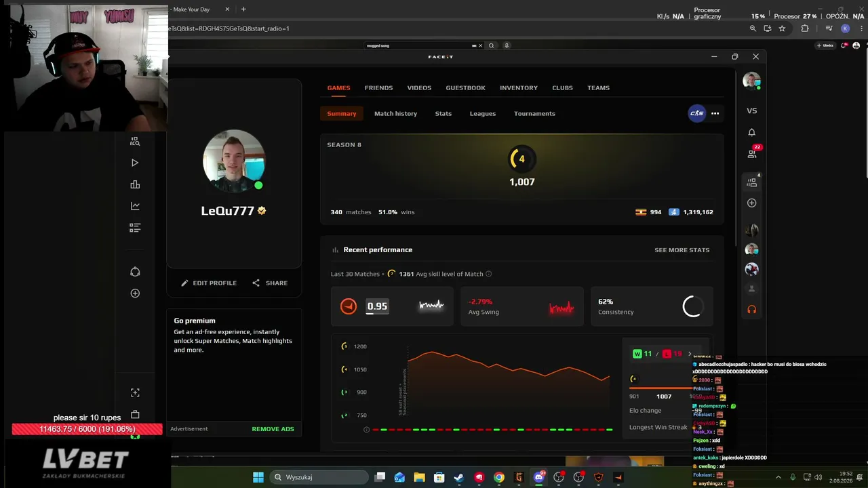Expand the win/loss streak chevron arrow
Screen dimensions: 868x488
pos(690,354)
